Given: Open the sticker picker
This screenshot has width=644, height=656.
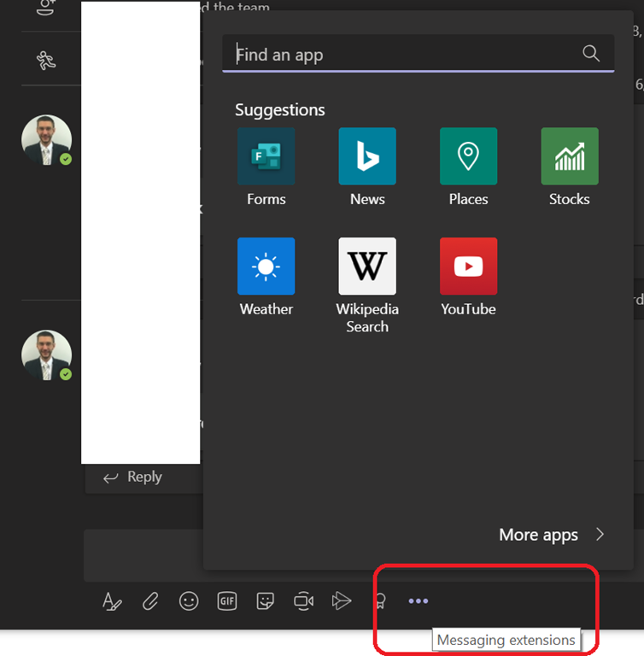Looking at the screenshot, I should 266,601.
